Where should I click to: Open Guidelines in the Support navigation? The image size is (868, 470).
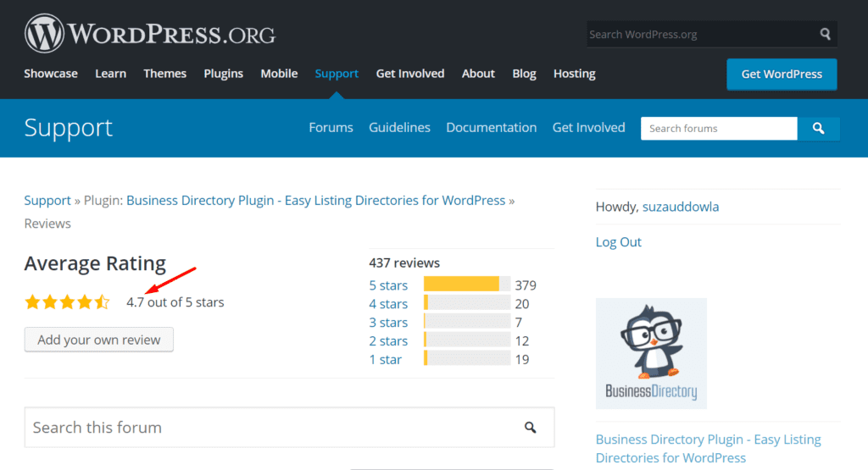(x=399, y=128)
